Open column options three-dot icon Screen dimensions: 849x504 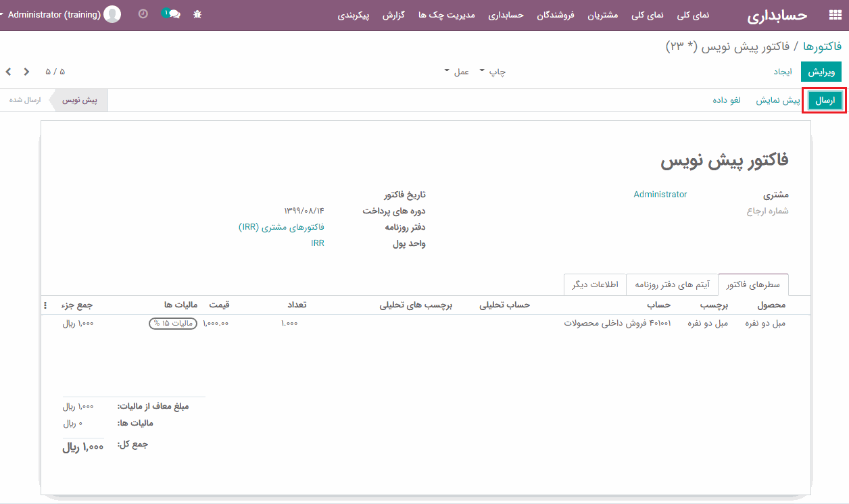pyautogui.click(x=45, y=305)
